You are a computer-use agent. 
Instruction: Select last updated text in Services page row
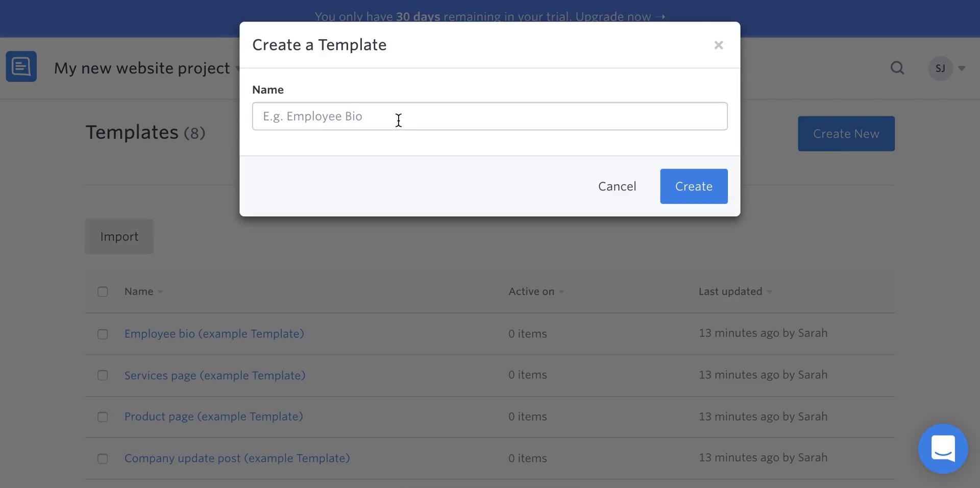(763, 375)
